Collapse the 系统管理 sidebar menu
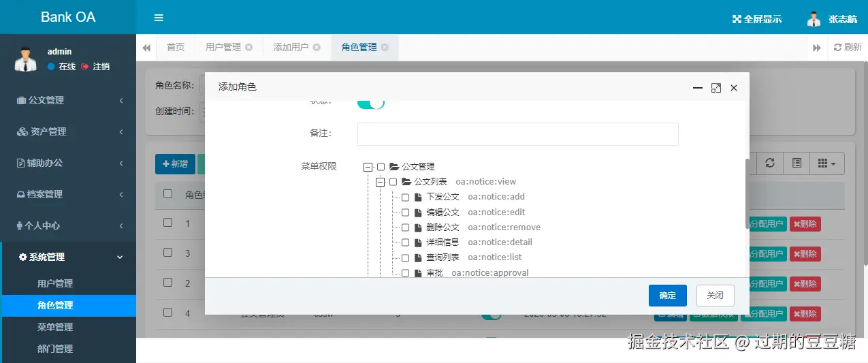This screenshot has height=363, width=868. (68, 257)
